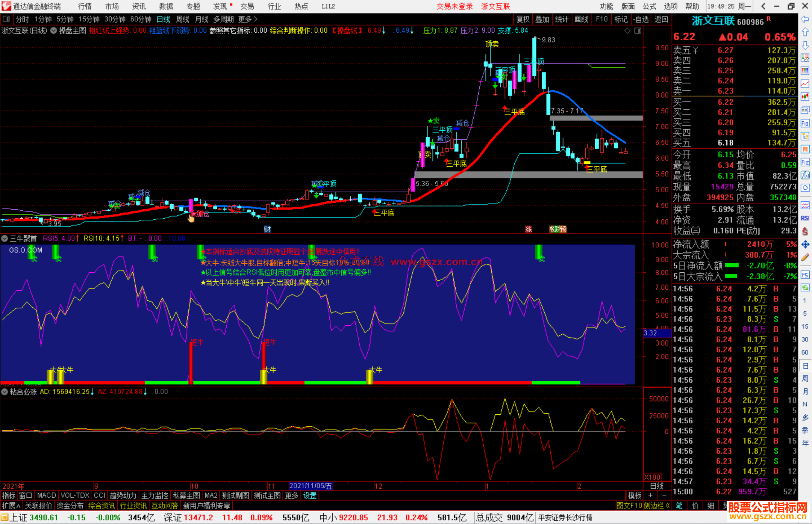Select the pencil drawing tool icon
This screenshot has height=524, width=812.
[805, 257]
